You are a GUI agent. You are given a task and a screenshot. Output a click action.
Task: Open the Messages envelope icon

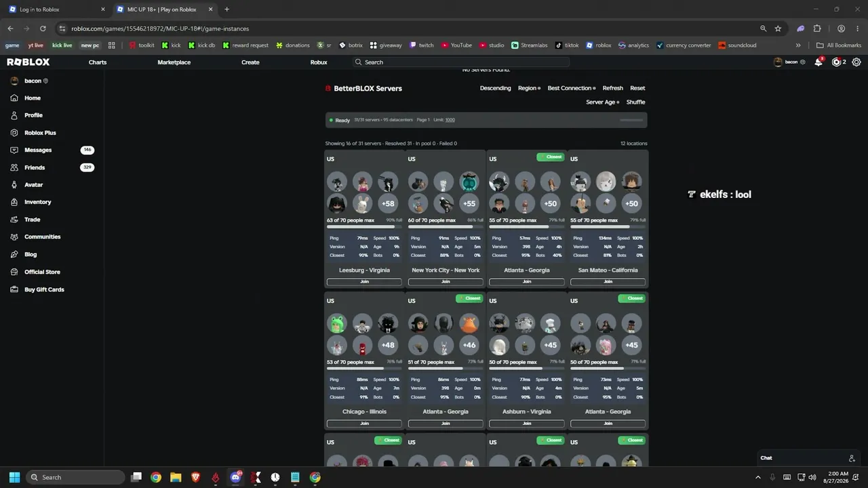pos(14,150)
